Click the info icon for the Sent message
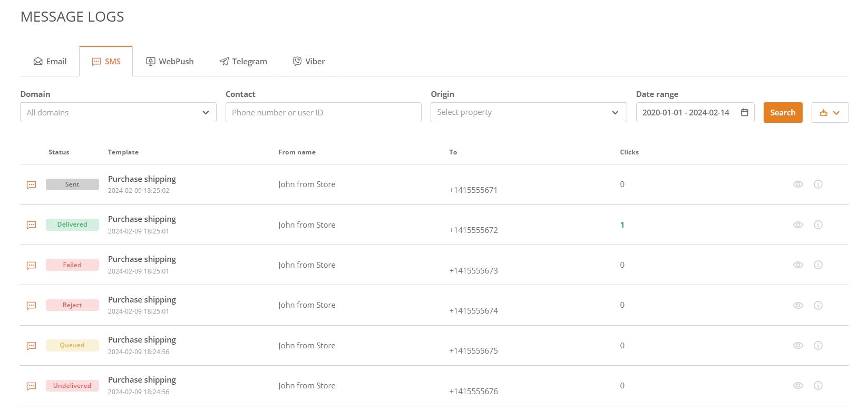 click(818, 184)
